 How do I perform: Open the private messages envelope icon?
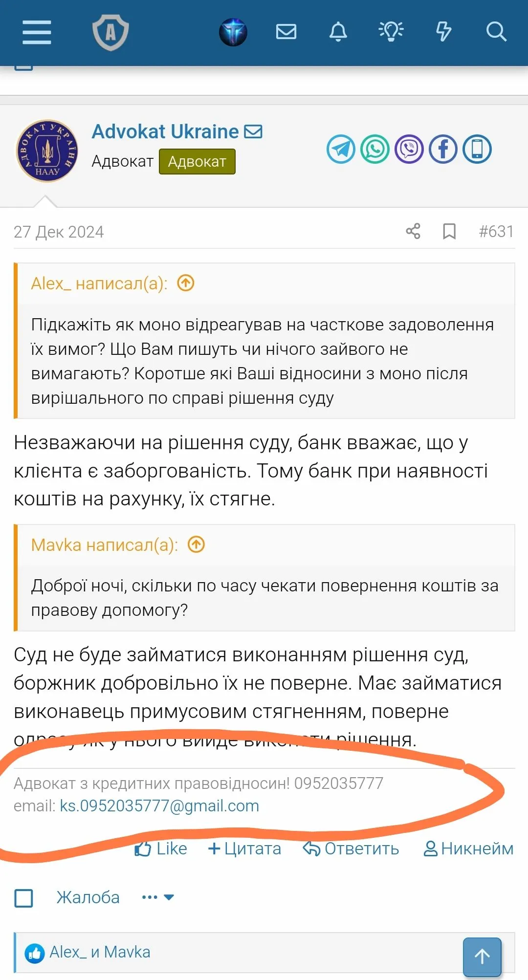(286, 32)
